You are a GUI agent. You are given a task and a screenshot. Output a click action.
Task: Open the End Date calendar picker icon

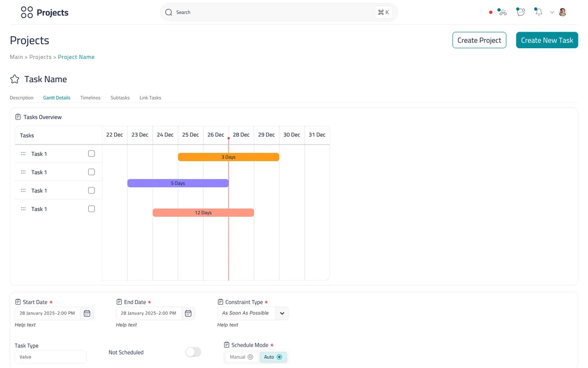(x=188, y=313)
